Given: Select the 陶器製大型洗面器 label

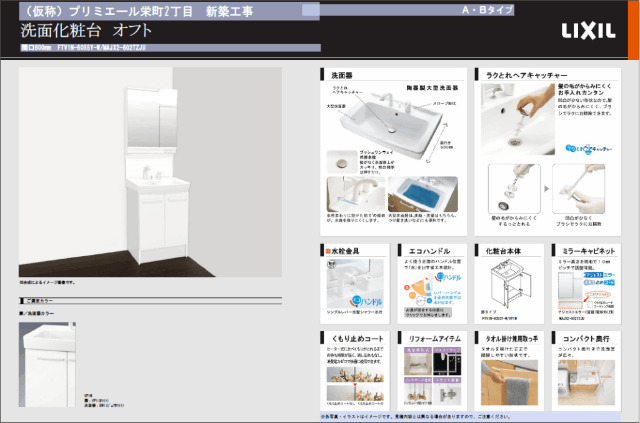Looking at the screenshot, I should 432,88.
